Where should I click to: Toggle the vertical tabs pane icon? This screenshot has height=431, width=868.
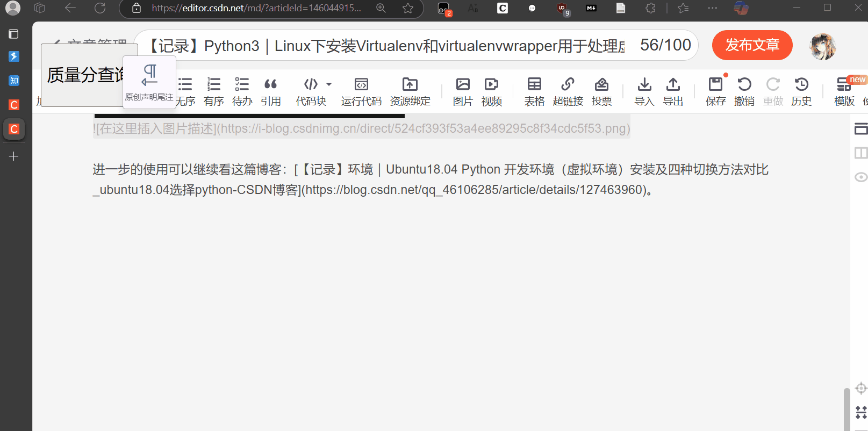(14, 34)
